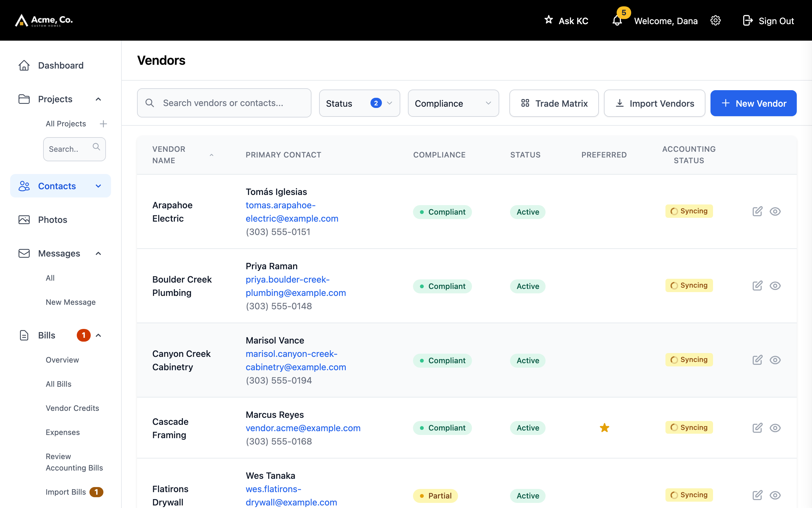
Task: Open settings gear icon in header
Action: (x=715, y=21)
